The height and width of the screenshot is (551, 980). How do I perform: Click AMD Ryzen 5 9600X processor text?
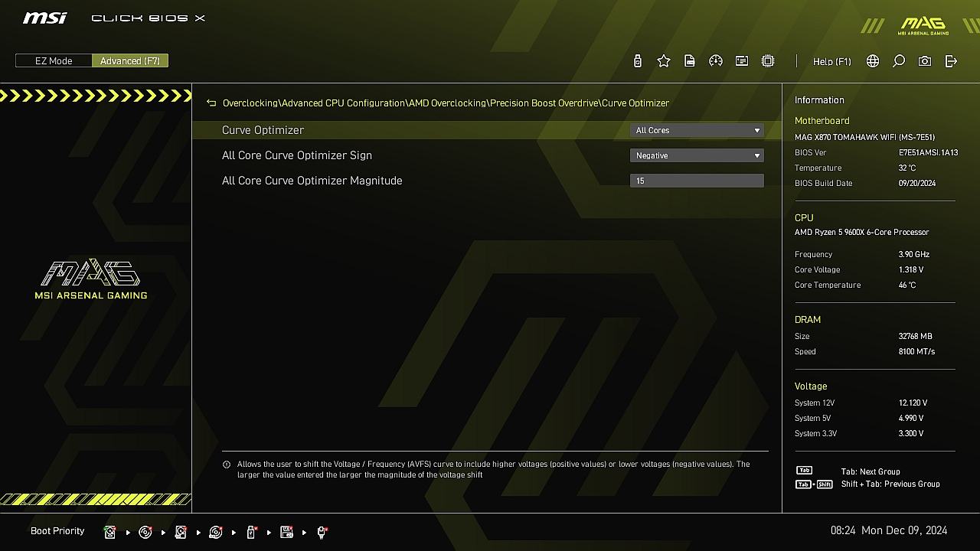click(x=861, y=232)
